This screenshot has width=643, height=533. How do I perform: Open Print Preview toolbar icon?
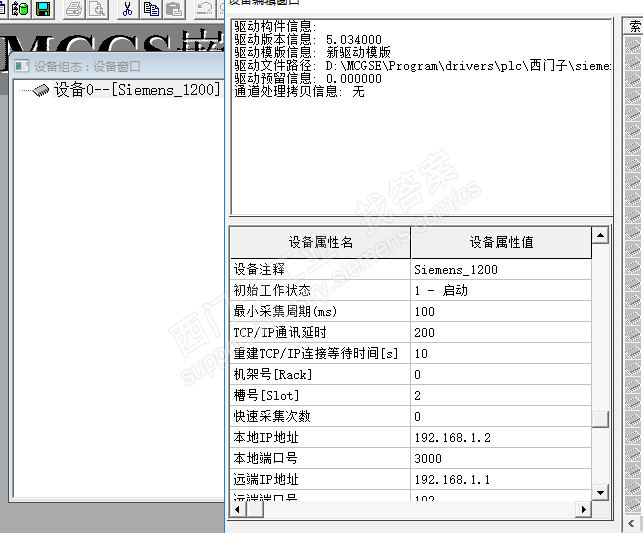point(97,9)
